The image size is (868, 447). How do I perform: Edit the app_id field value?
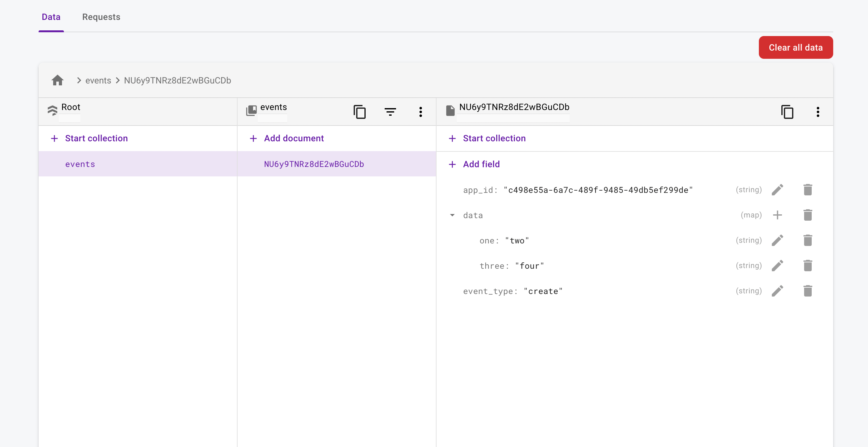778,189
